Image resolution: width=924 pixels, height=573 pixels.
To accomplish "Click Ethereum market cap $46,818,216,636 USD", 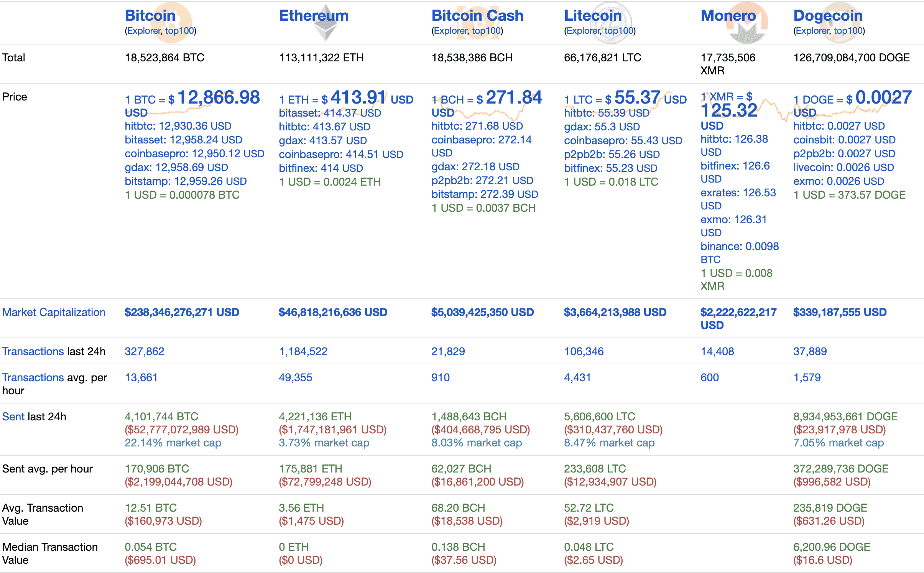I will click(333, 312).
